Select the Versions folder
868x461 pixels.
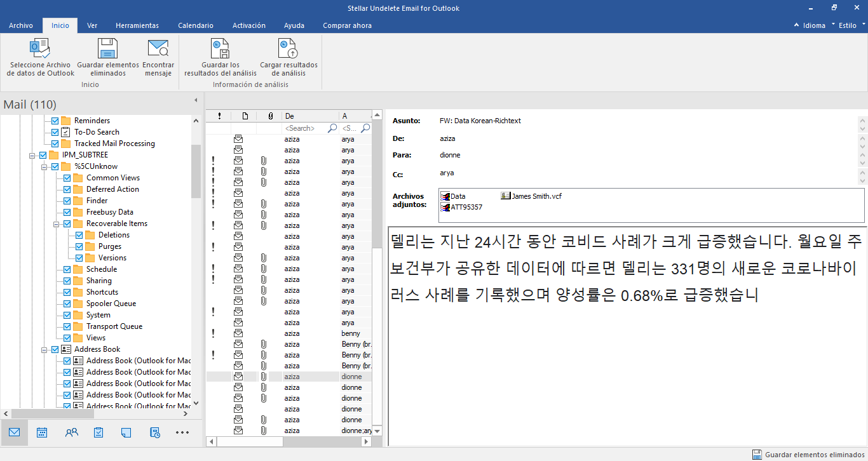(112, 258)
